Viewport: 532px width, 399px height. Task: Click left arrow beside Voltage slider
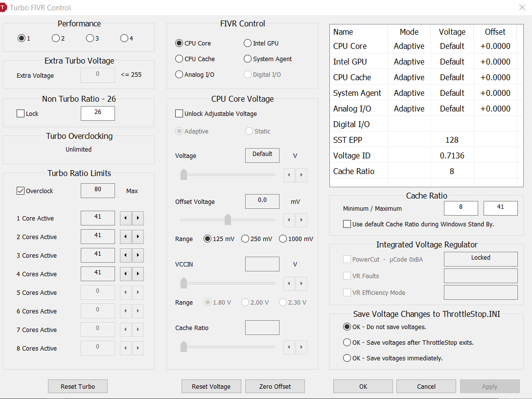point(289,175)
